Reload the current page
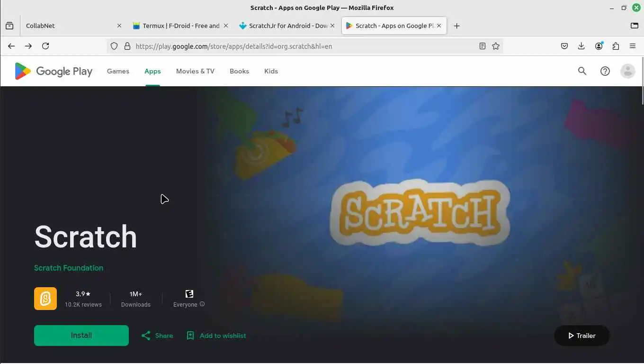 [x=45, y=46]
